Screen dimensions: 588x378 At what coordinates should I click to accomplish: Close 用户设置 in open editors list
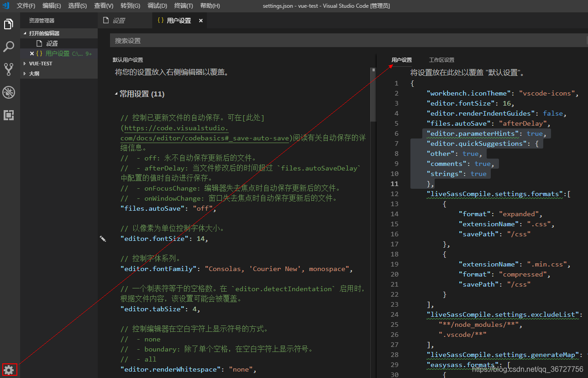coord(32,53)
